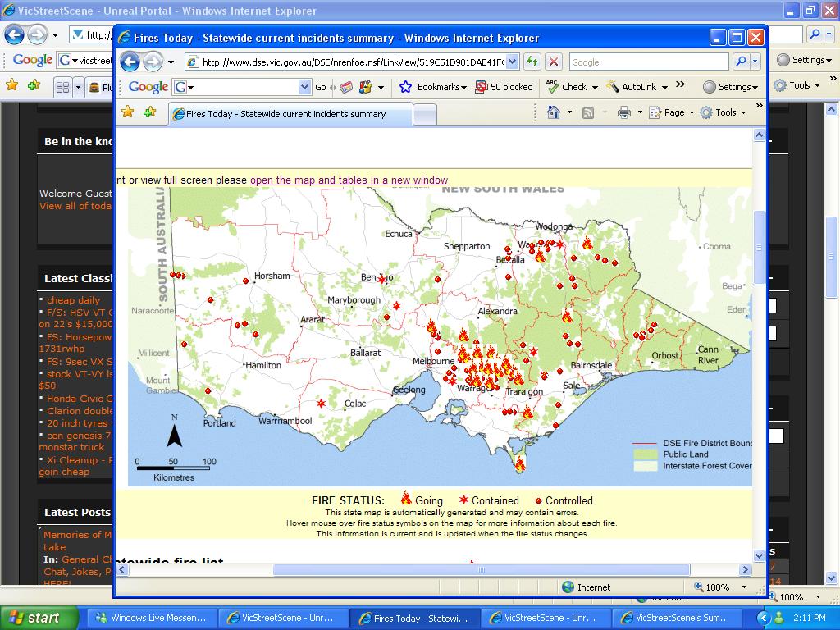
Task: Click the Print icon in command bar
Action: pos(623,112)
